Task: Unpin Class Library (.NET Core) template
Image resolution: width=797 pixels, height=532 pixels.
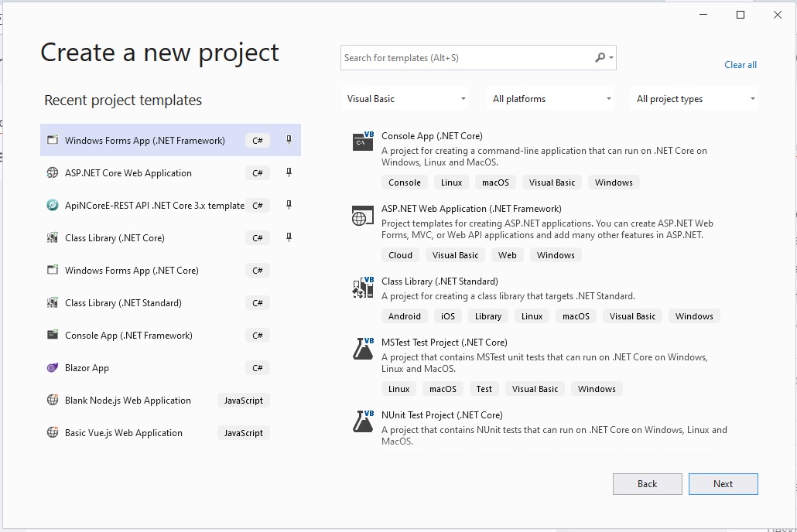Action: click(289, 237)
